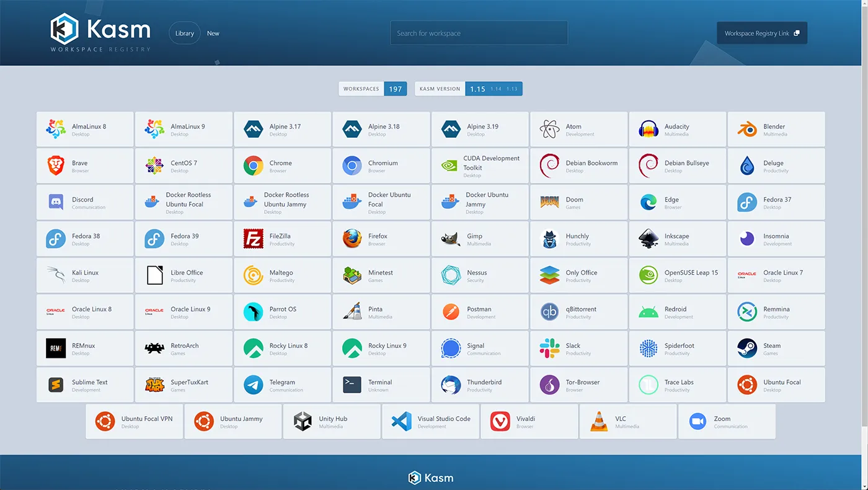Select the FileZilla workspace icon
The height and width of the screenshot is (490, 868).
253,239
